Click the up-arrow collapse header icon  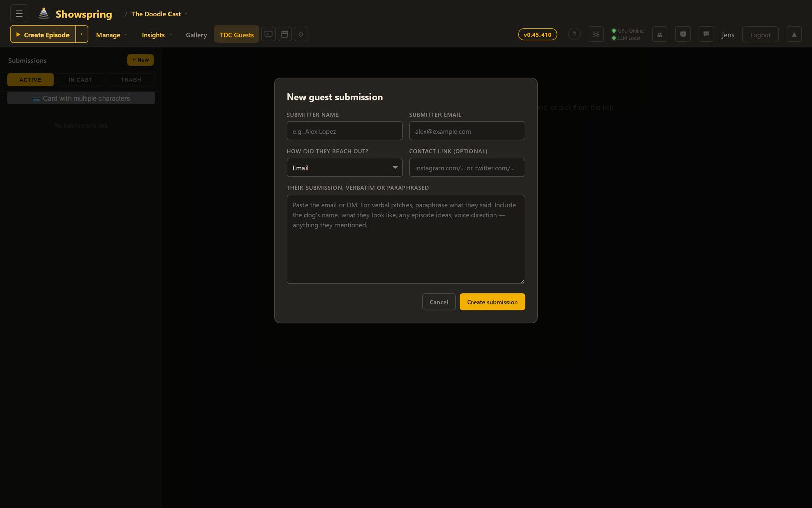pyautogui.click(x=794, y=34)
